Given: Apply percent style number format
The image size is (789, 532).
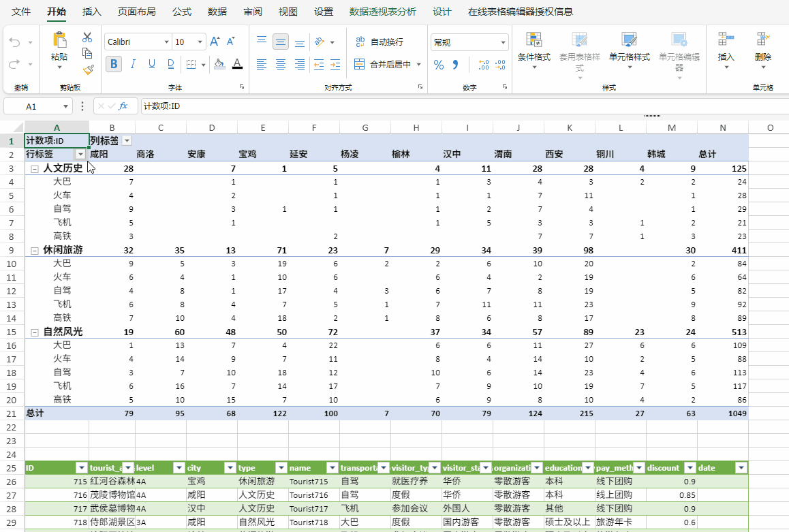Looking at the screenshot, I should click(x=439, y=65).
